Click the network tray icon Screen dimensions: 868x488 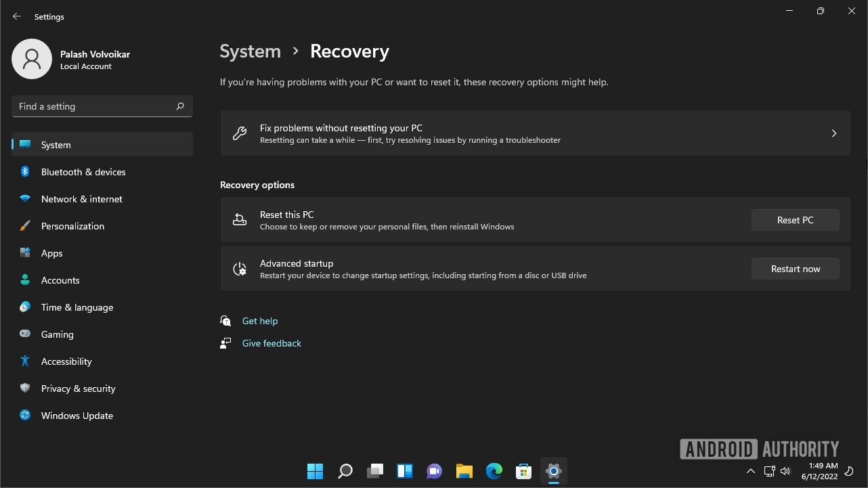[x=769, y=471]
